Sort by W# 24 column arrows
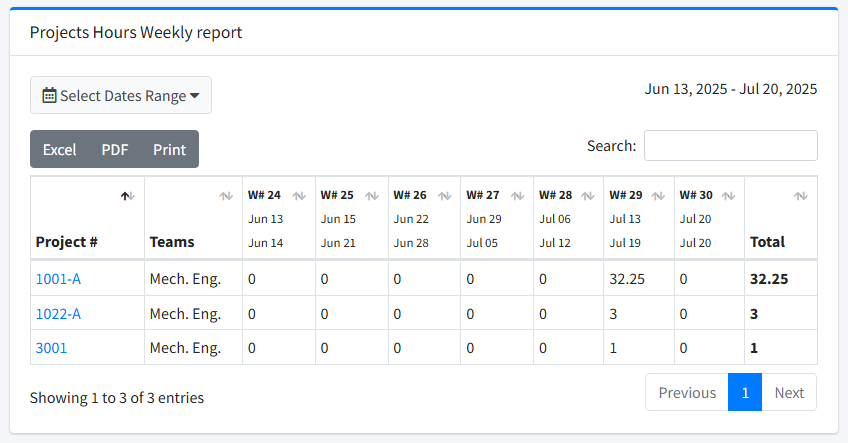848x443 pixels. tap(299, 196)
